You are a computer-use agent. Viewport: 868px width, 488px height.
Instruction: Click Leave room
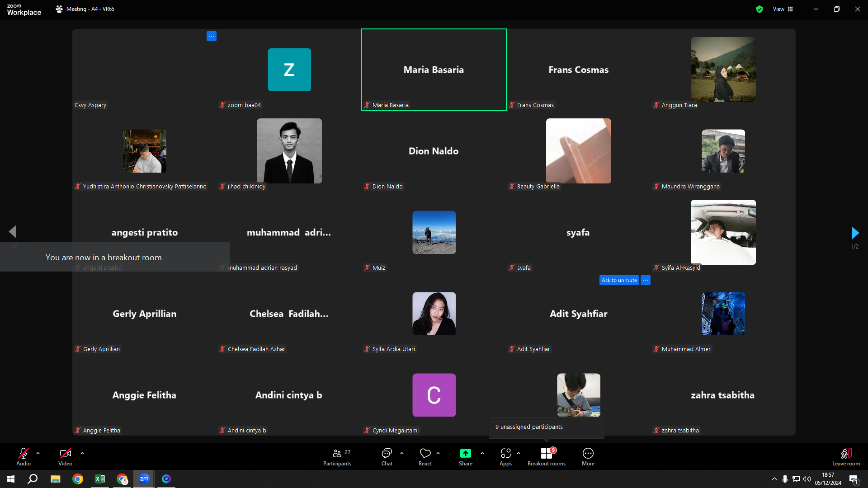pyautogui.click(x=846, y=456)
